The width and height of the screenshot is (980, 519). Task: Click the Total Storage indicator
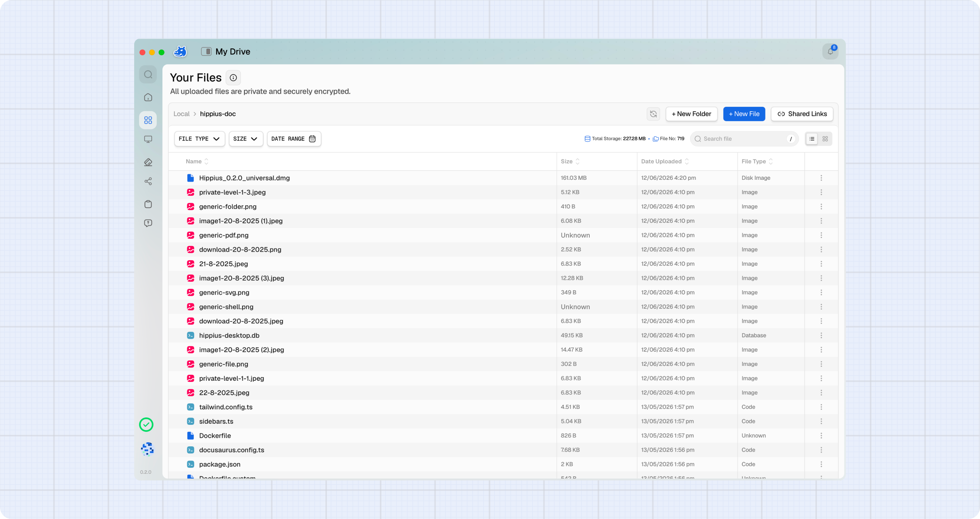pyautogui.click(x=615, y=139)
